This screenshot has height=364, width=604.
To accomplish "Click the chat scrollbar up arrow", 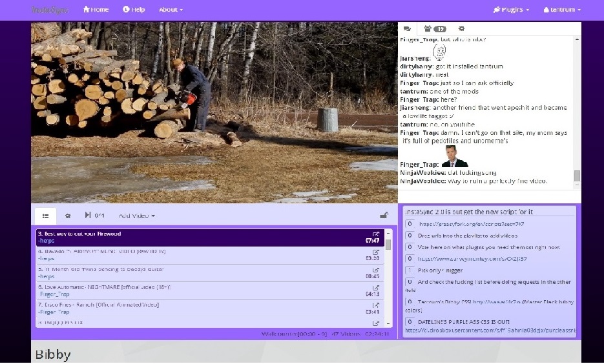I will click(x=577, y=39).
